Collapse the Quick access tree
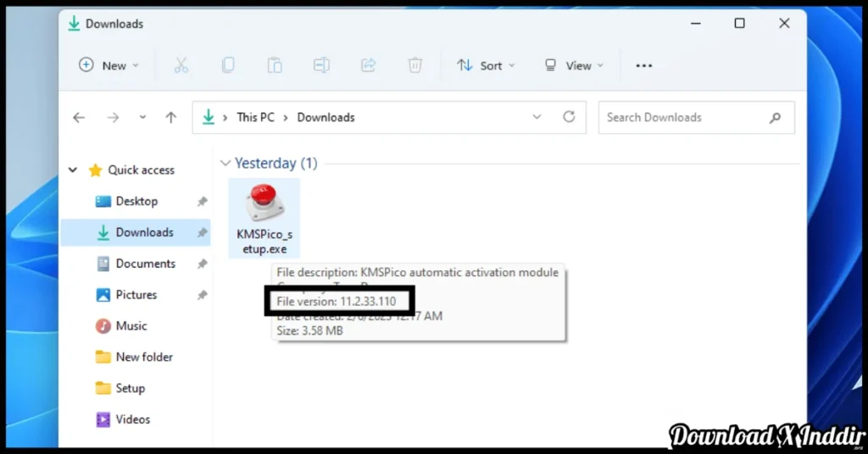 click(73, 170)
